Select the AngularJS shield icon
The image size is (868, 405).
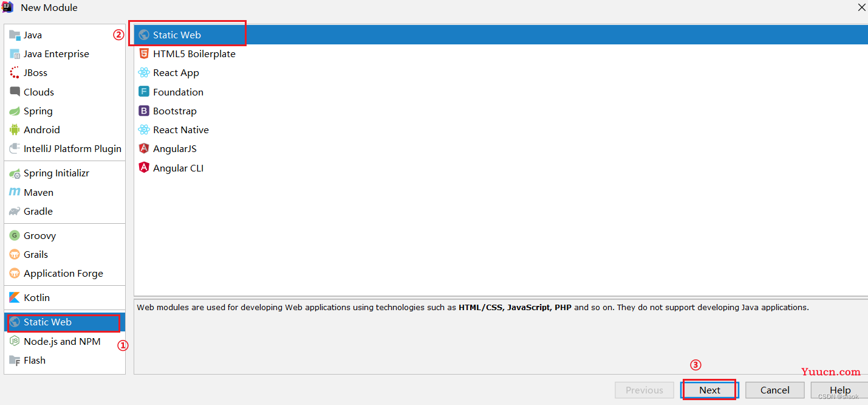(144, 148)
